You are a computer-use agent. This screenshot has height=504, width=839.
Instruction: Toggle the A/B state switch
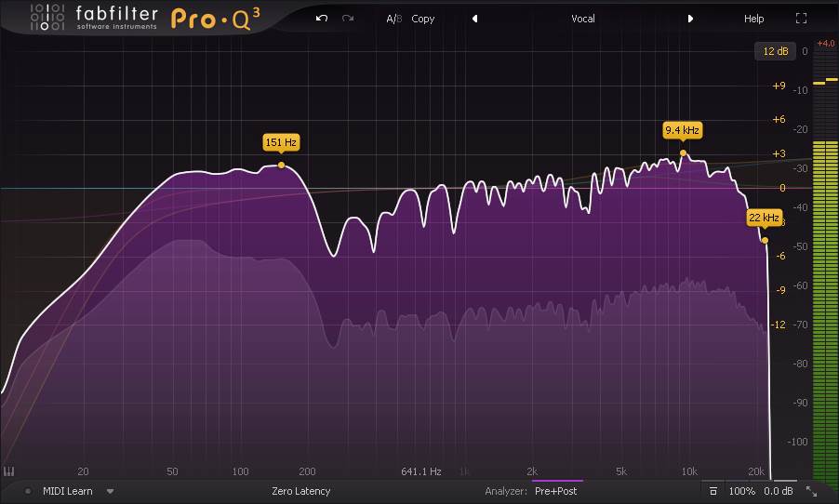pyautogui.click(x=393, y=19)
